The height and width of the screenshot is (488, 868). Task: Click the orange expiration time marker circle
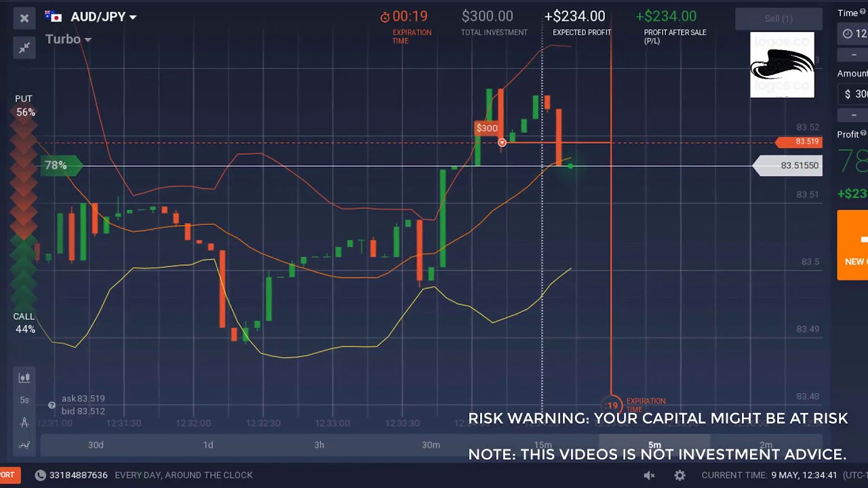tap(612, 405)
